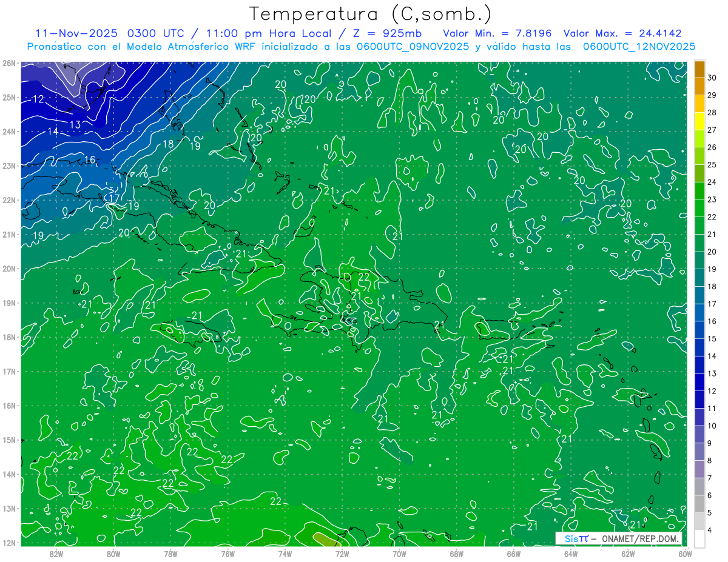Image resolution: width=728 pixels, height=562 pixels.
Task: Click the 23N latitude axis label
Action: [x=8, y=166]
